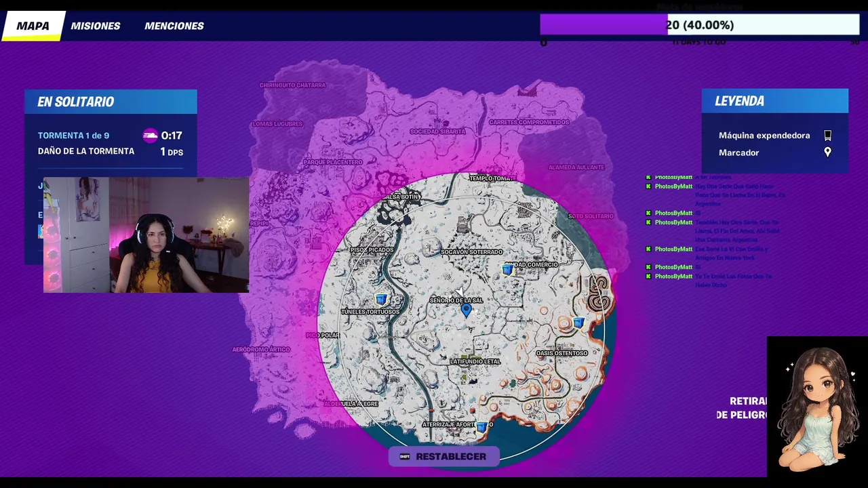The width and height of the screenshot is (868, 488).
Task: Click the RETIRAR DE PELIGRO text
Action: [743, 408]
